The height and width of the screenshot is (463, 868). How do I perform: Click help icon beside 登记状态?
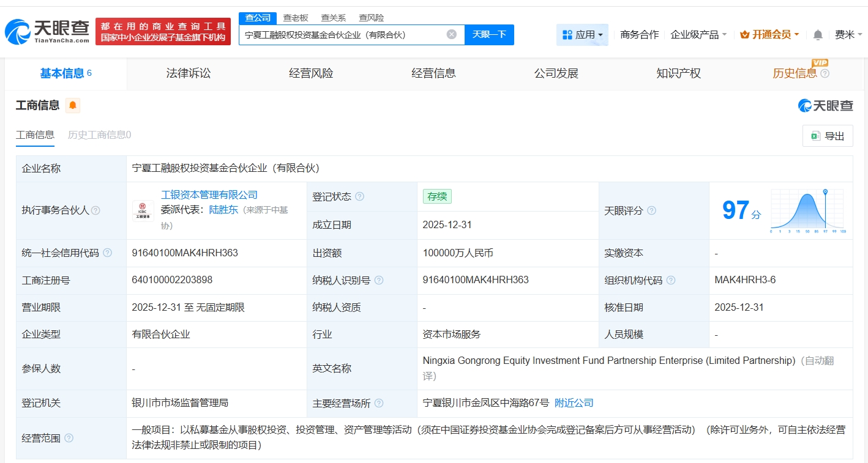coord(359,196)
